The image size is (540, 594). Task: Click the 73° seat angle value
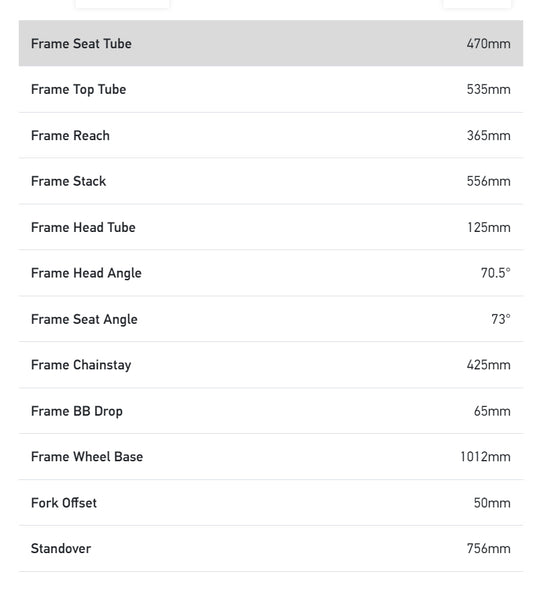click(x=501, y=319)
